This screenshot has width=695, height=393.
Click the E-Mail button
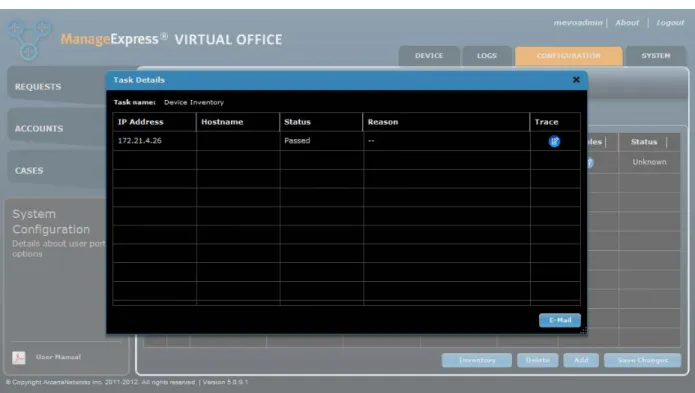[560, 320]
